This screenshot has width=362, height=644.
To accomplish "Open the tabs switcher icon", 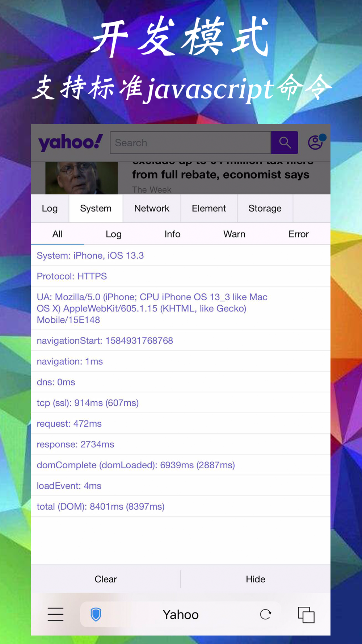I will coord(306,615).
